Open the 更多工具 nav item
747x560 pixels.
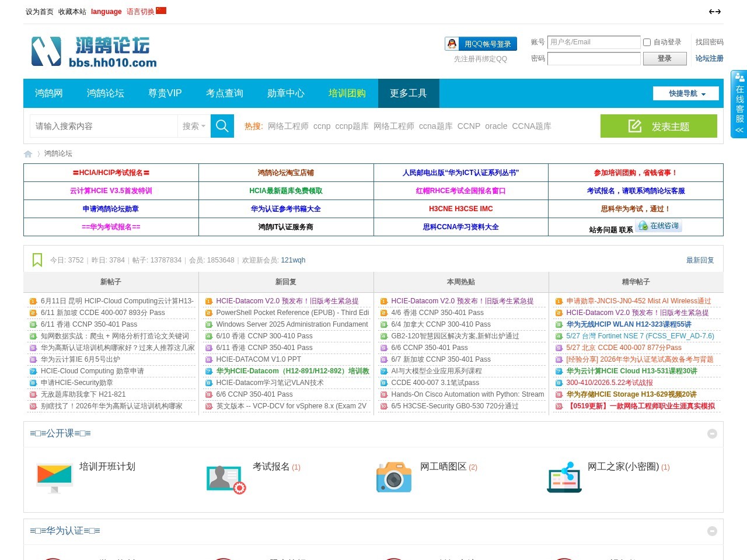pyautogui.click(x=409, y=93)
